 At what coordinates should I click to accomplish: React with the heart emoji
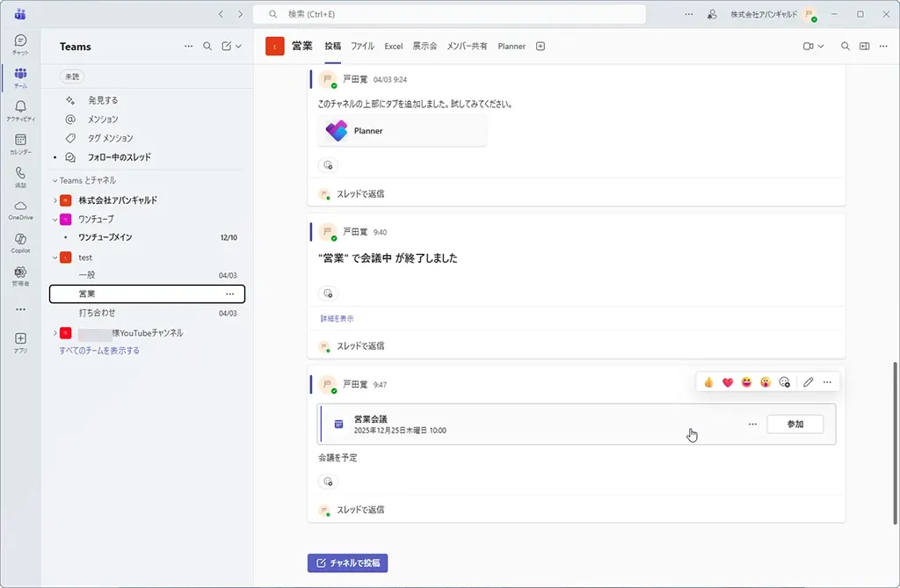coord(728,382)
